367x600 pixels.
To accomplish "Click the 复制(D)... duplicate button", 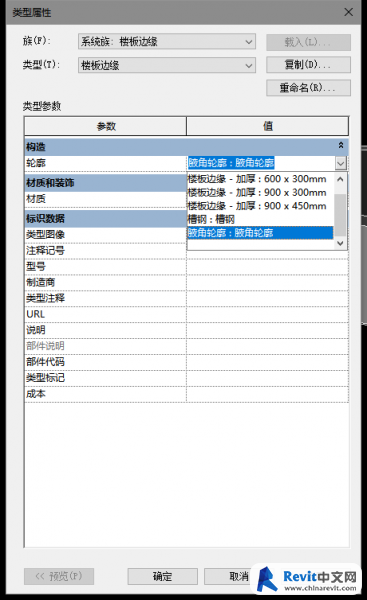I will click(308, 65).
